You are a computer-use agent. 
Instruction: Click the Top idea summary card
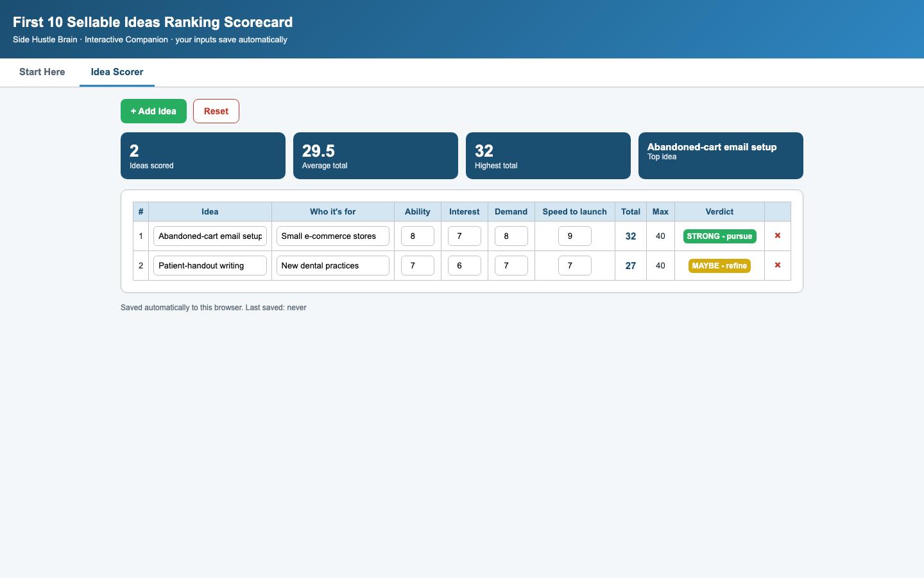[721, 155]
